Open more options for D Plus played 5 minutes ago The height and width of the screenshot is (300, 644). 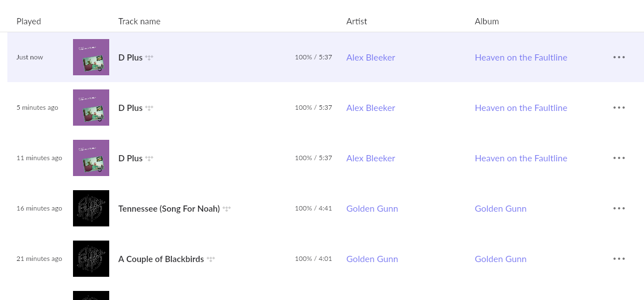pos(619,108)
